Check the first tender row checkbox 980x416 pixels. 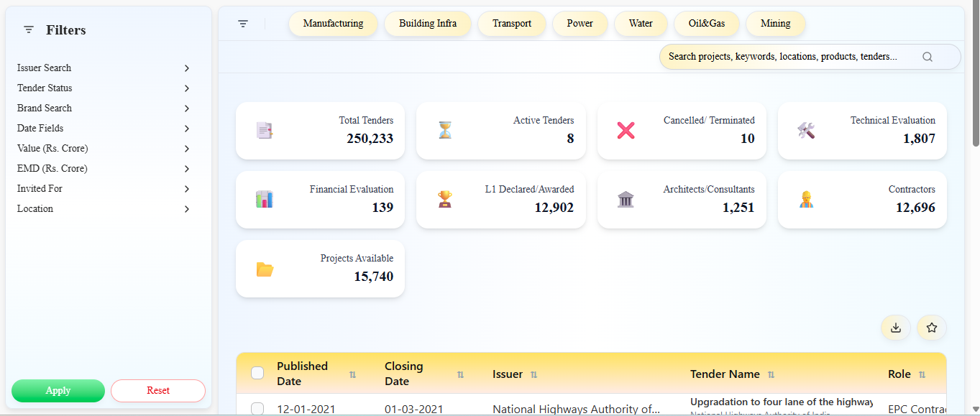tap(257, 409)
